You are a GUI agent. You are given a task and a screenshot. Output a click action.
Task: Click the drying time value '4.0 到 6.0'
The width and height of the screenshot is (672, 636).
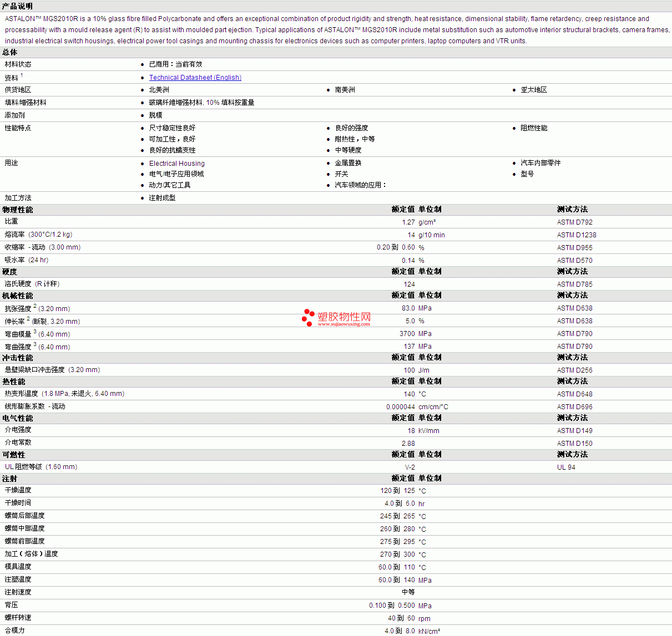tap(400, 503)
